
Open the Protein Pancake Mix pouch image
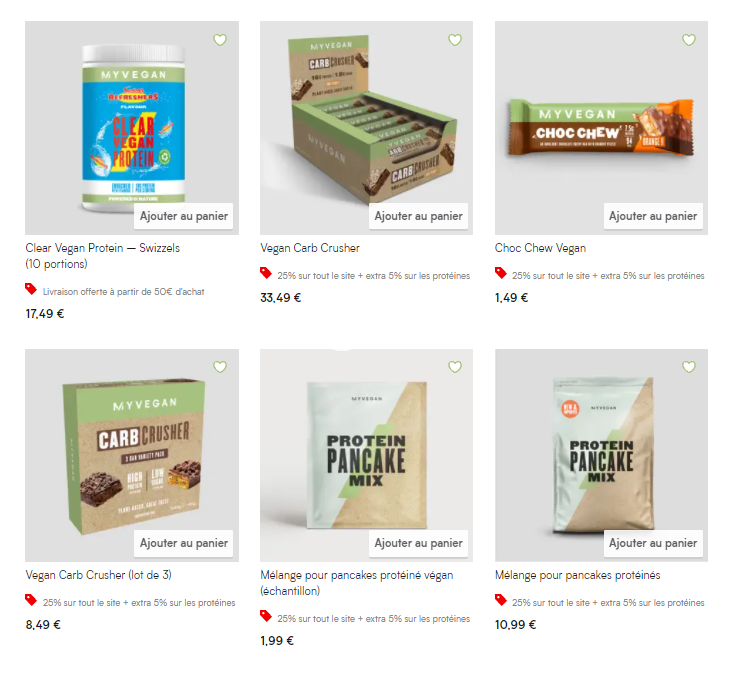602,456
